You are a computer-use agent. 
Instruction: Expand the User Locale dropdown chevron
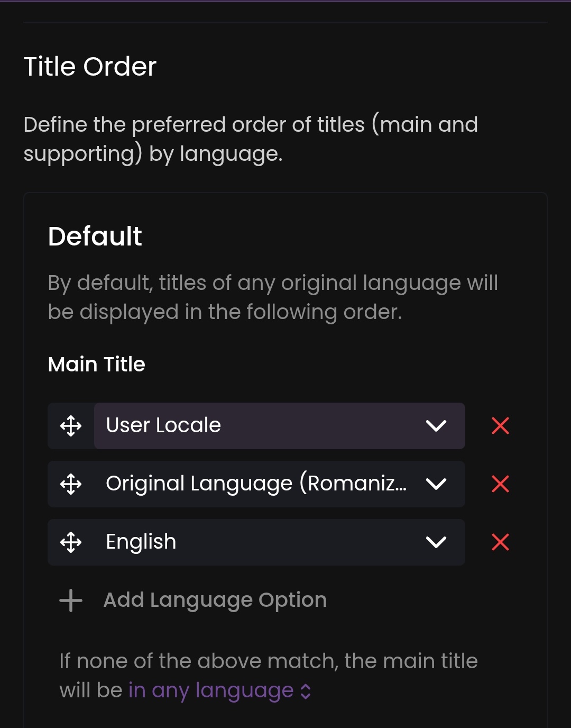(x=436, y=426)
